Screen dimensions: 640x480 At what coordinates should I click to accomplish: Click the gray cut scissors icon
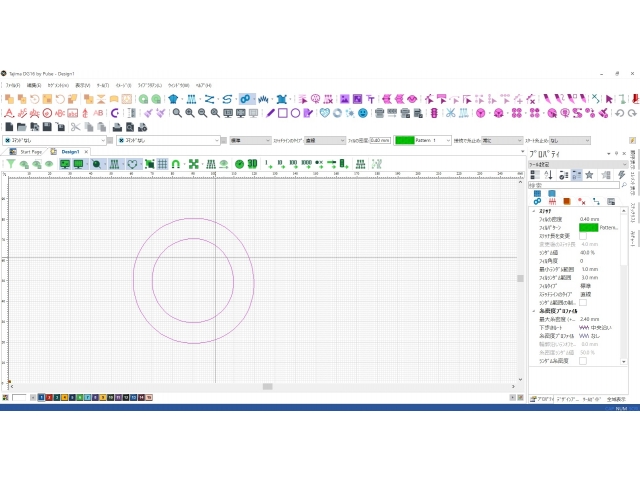click(x=76, y=127)
